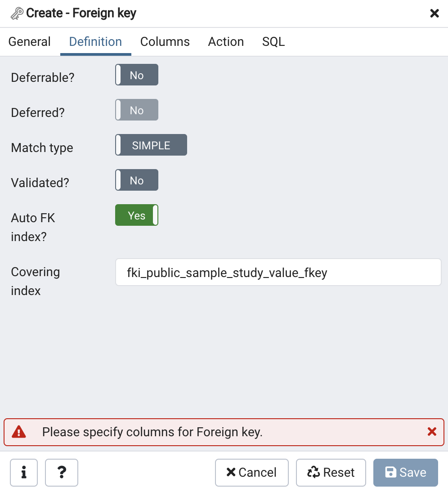Image resolution: width=448 pixels, height=492 pixels.
Task: Click the info 'i' icon button
Action: 23,473
